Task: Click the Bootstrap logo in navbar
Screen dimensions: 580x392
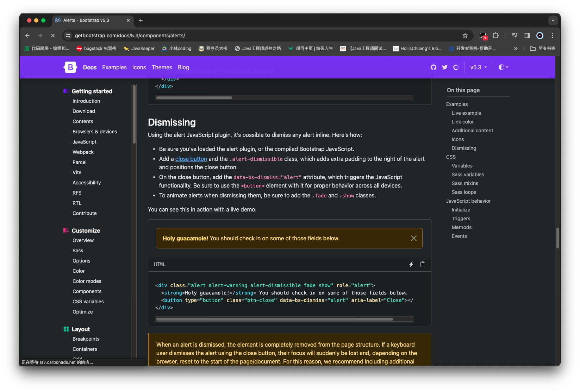Action: [70, 67]
